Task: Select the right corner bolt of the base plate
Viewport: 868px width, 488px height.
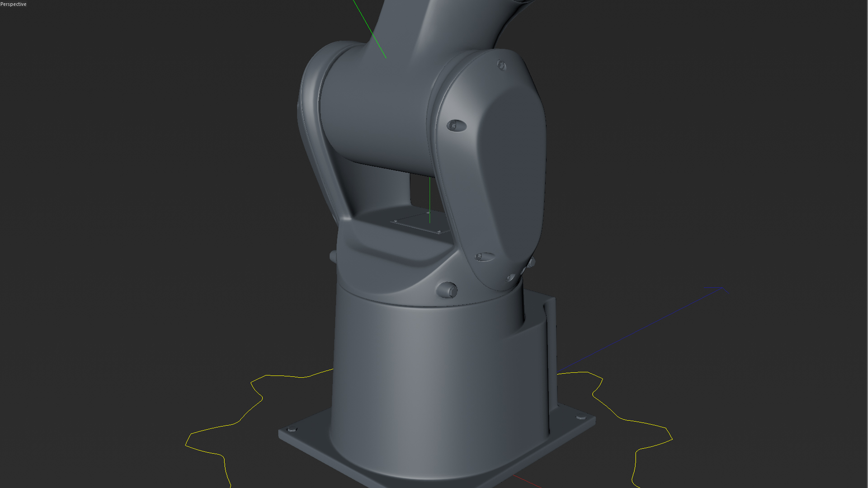Action: pos(580,417)
